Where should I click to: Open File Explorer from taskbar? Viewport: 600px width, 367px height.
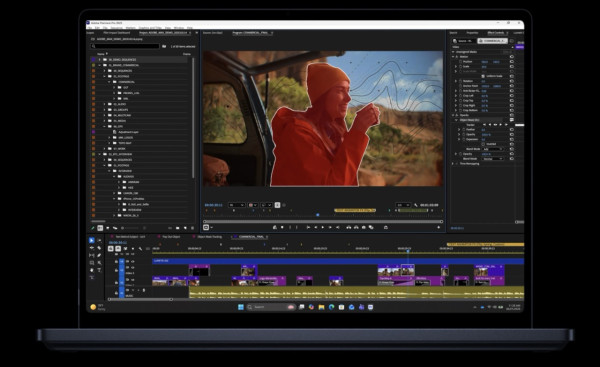click(321, 307)
